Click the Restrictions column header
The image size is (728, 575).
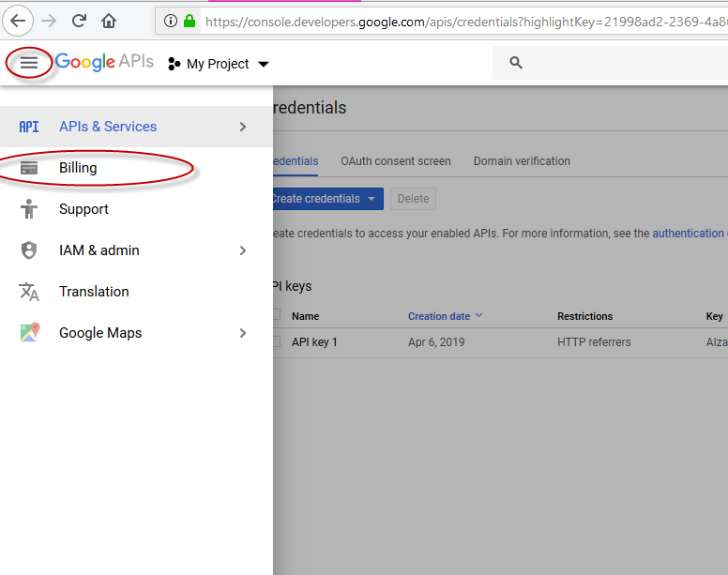(585, 316)
